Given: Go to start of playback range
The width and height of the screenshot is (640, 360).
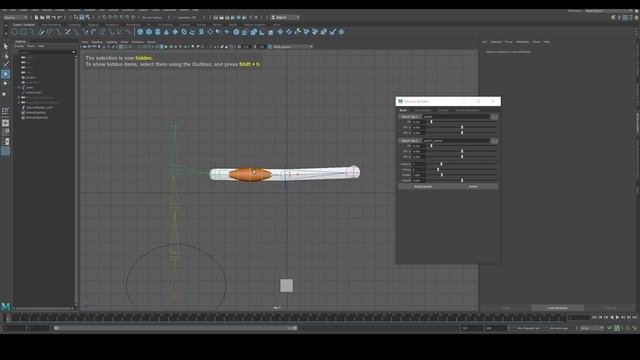Looking at the screenshot, I should point(594,317).
